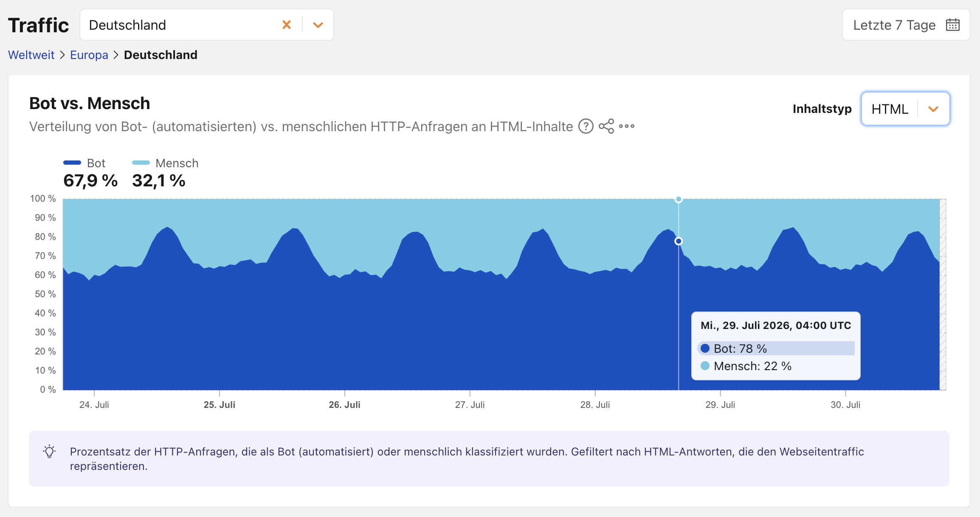The width and height of the screenshot is (980, 517).
Task: Select the 26. Juli axis label
Action: (345, 405)
